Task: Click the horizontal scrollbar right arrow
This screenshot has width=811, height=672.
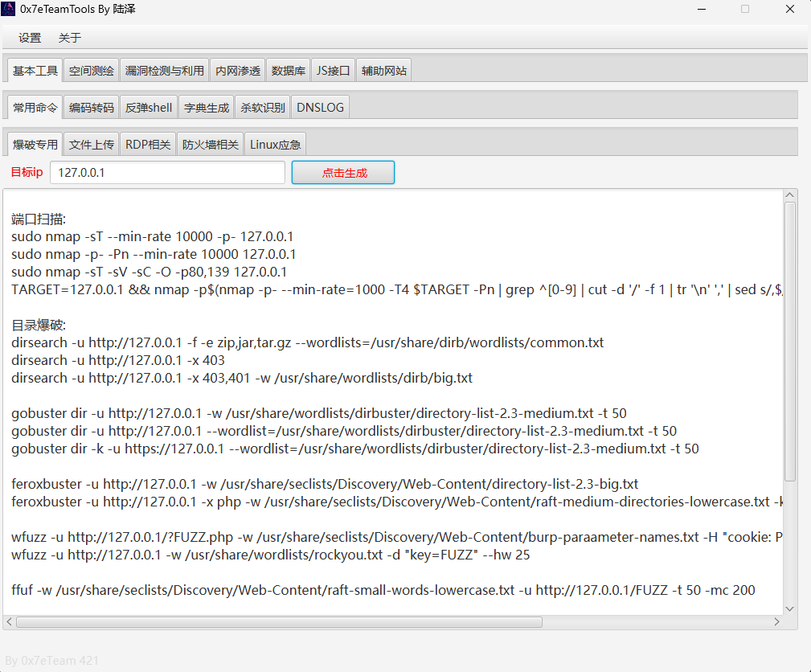Action: [776, 622]
